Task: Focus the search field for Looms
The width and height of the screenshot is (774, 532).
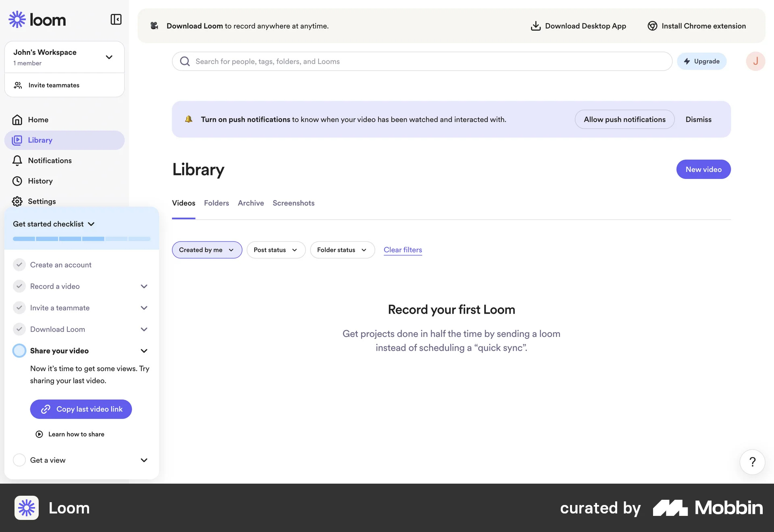Action: click(422, 61)
